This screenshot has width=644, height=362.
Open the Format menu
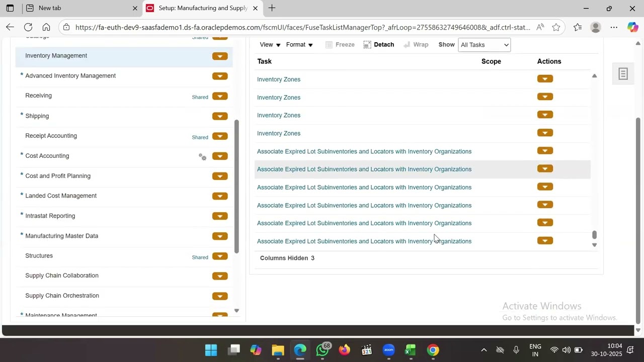click(x=299, y=45)
